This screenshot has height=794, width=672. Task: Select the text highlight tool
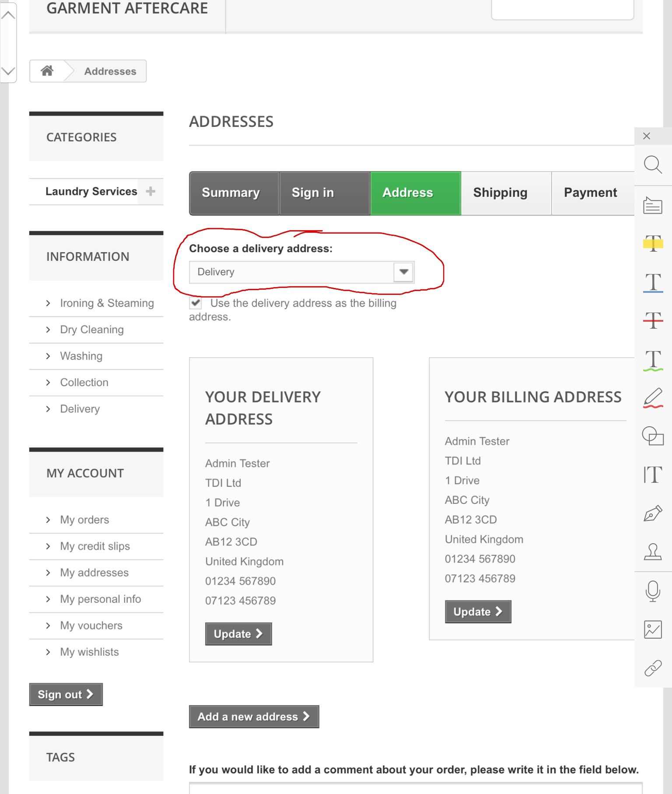click(653, 243)
